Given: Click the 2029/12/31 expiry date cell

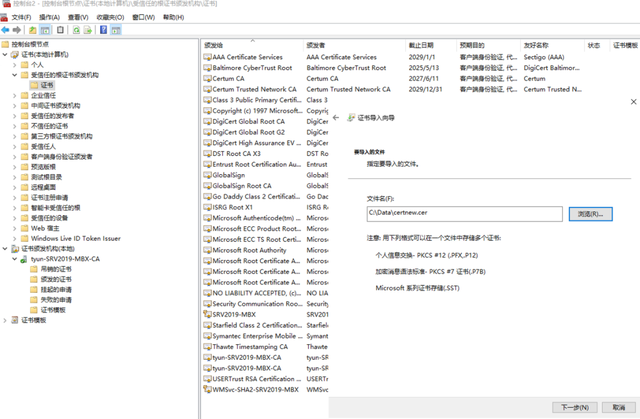Looking at the screenshot, I should 425,89.
